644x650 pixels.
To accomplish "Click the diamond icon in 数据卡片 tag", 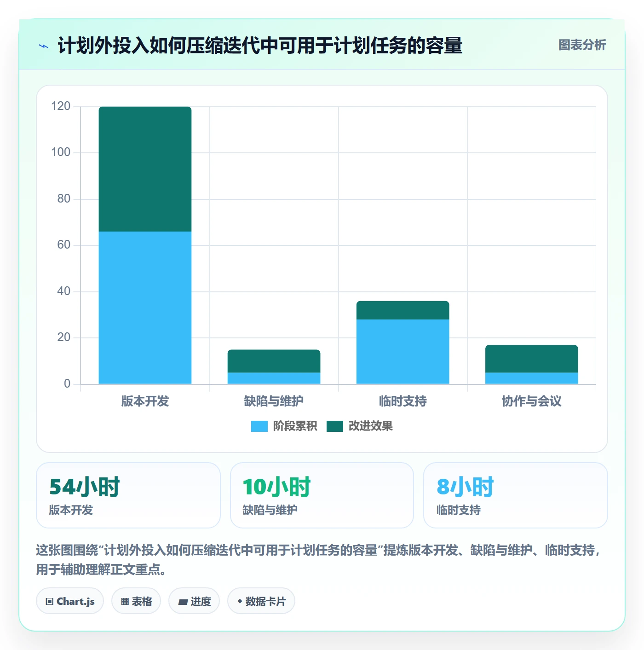I will tap(240, 601).
